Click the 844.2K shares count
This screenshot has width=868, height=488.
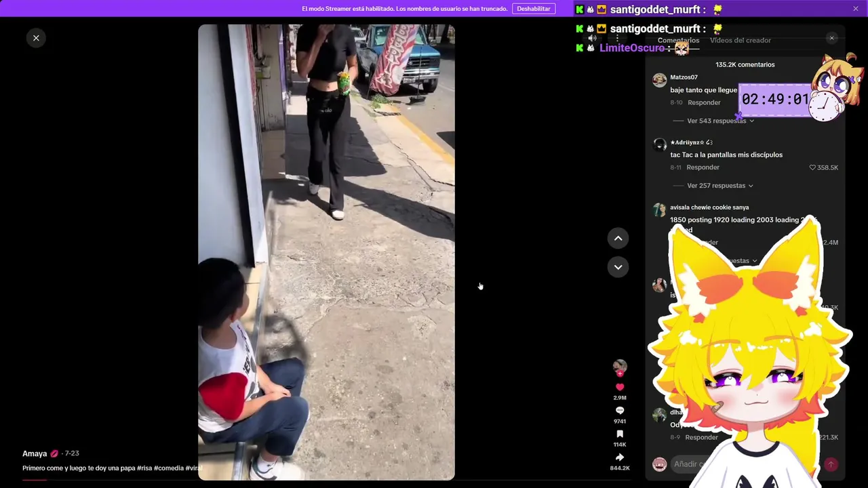pyautogui.click(x=620, y=468)
